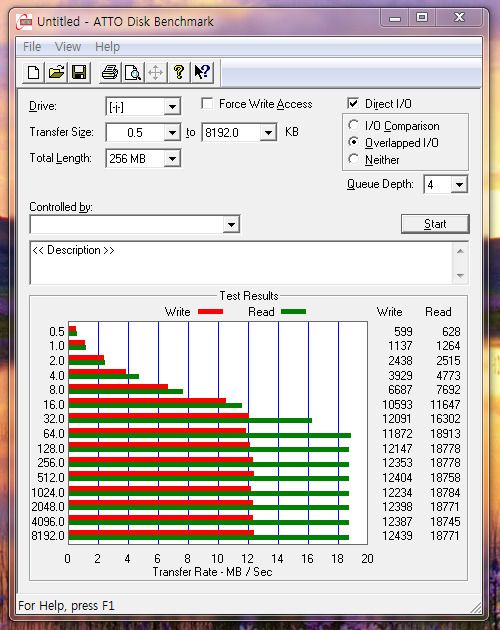This screenshot has width=500, height=630.
Task: Open the Help menu
Action: pos(107,47)
